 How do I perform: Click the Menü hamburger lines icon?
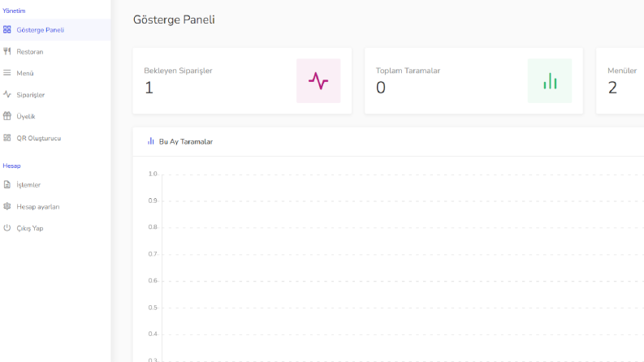[x=7, y=73]
